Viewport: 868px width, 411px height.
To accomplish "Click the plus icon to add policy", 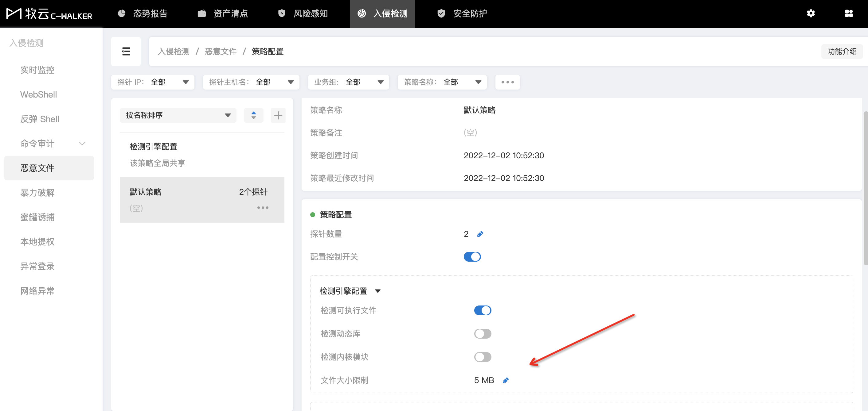I will (278, 115).
